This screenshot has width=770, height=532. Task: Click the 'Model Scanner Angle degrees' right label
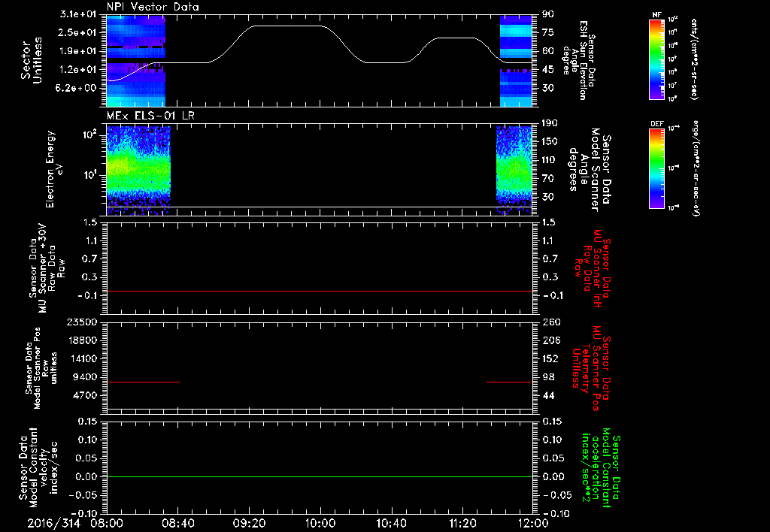pos(590,171)
